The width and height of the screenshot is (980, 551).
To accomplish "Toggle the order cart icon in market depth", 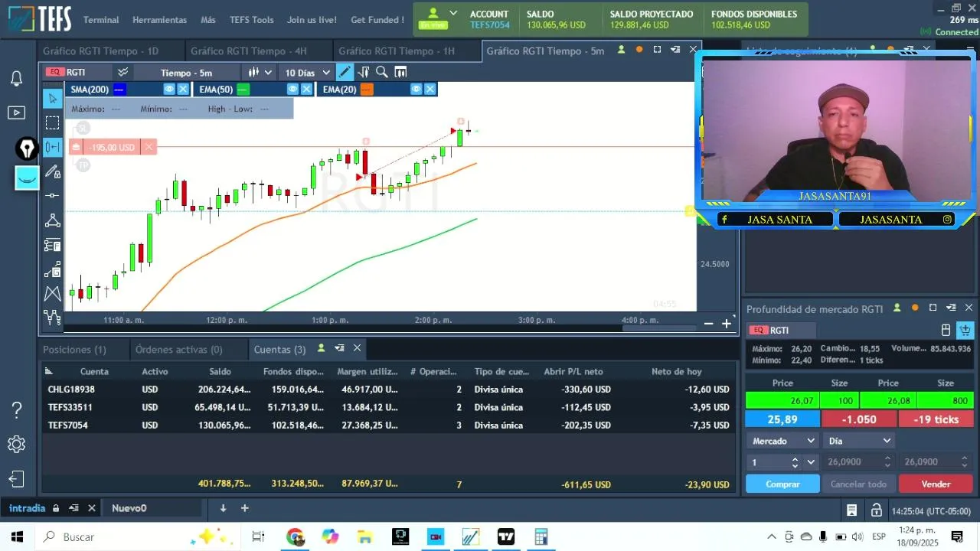I will click(x=965, y=330).
